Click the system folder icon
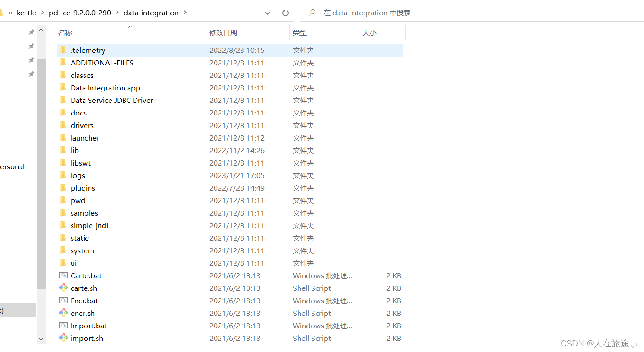Viewport: 644px width, 352px height. coord(63,250)
